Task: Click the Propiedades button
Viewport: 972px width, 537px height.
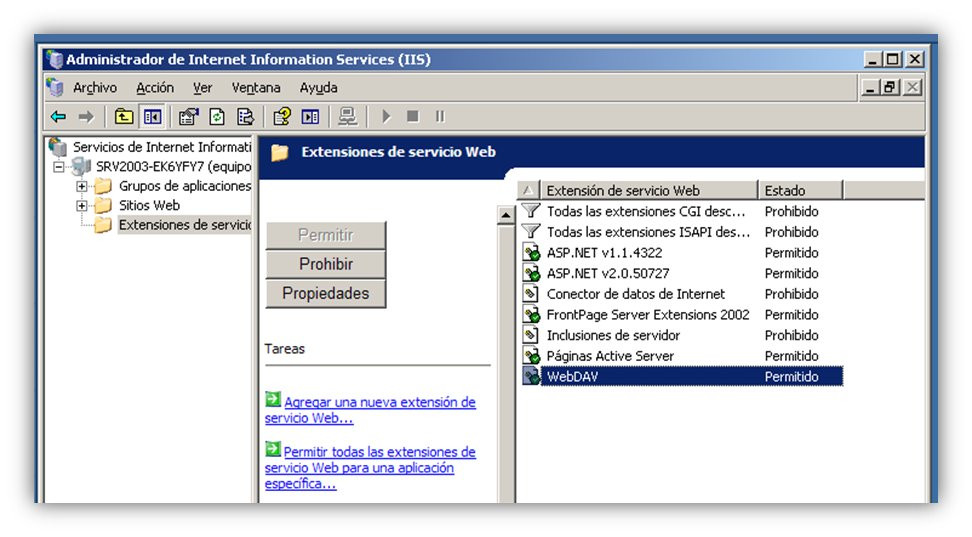Action: coord(325,293)
